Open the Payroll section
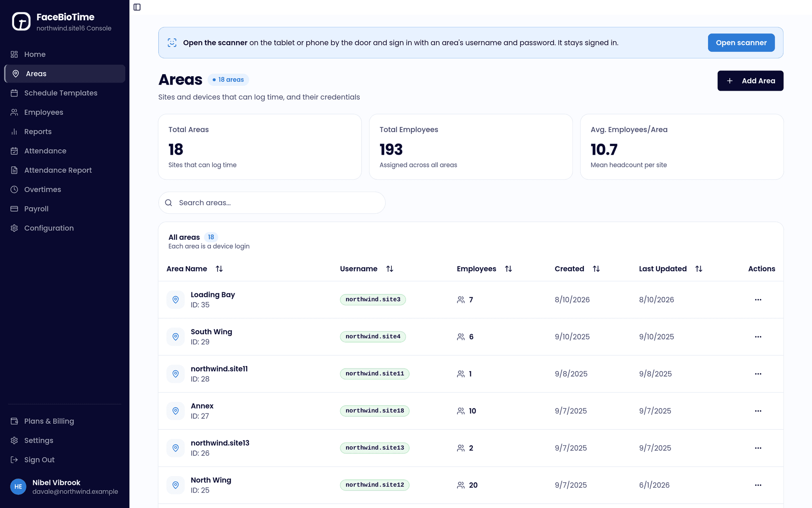The width and height of the screenshot is (812, 508). point(65,209)
